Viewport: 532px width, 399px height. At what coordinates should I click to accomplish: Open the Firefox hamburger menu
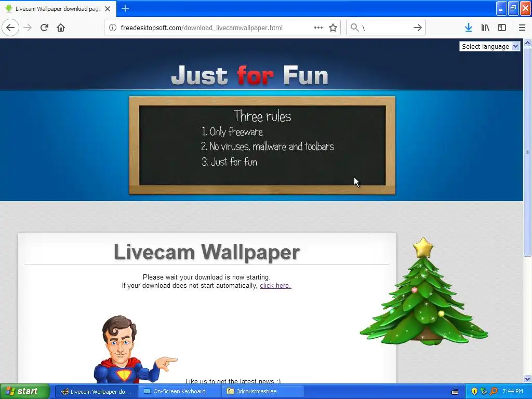[x=522, y=28]
